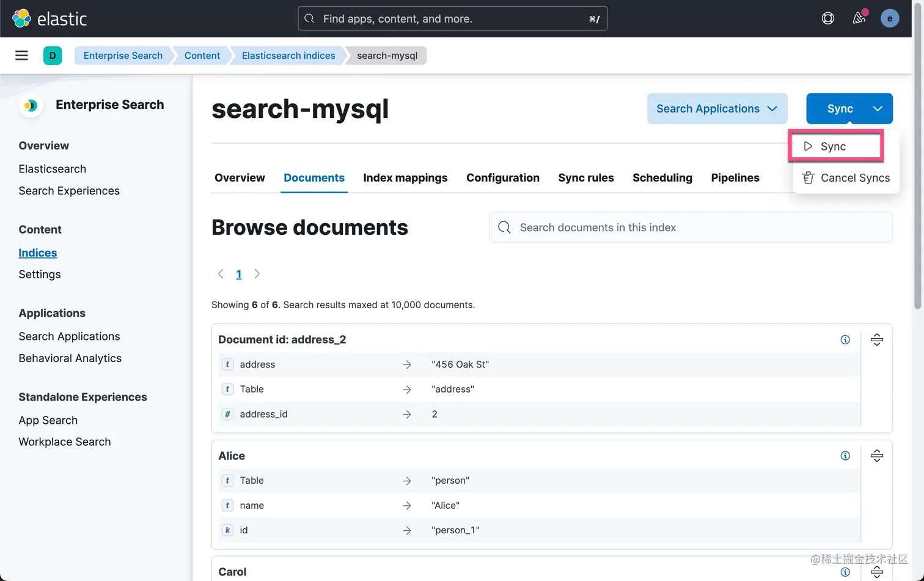Click info icon for address_2 document
924x581 pixels.
tap(845, 339)
